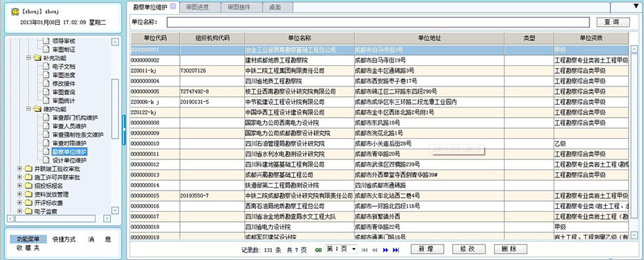The width and height of the screenshot is (644, 260).
Task: Click the table vertical scroll-down arrow
Action: [633, 234]
